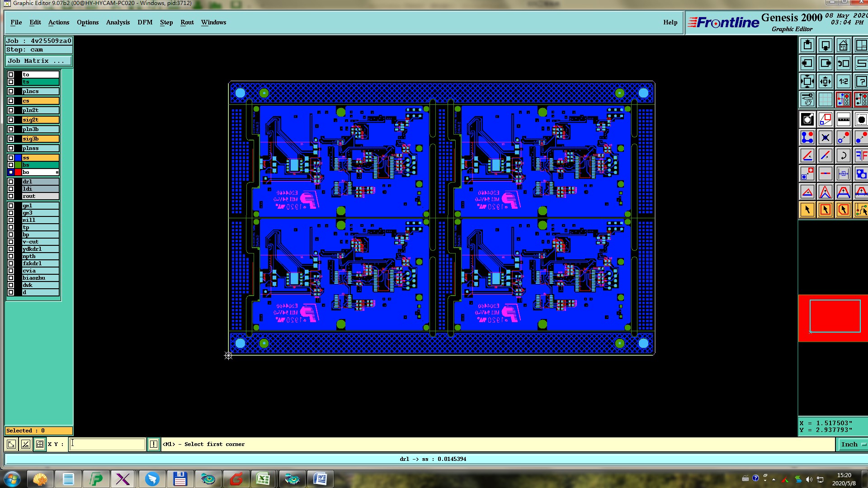Click the first traffic-light netlist icon
The width and height of the screenshot is (868, 488).
(843, 99)
